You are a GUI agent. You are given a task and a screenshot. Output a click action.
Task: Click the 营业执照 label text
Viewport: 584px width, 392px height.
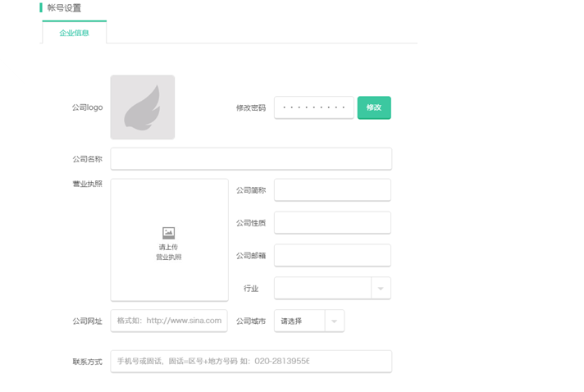pos(87,184)
